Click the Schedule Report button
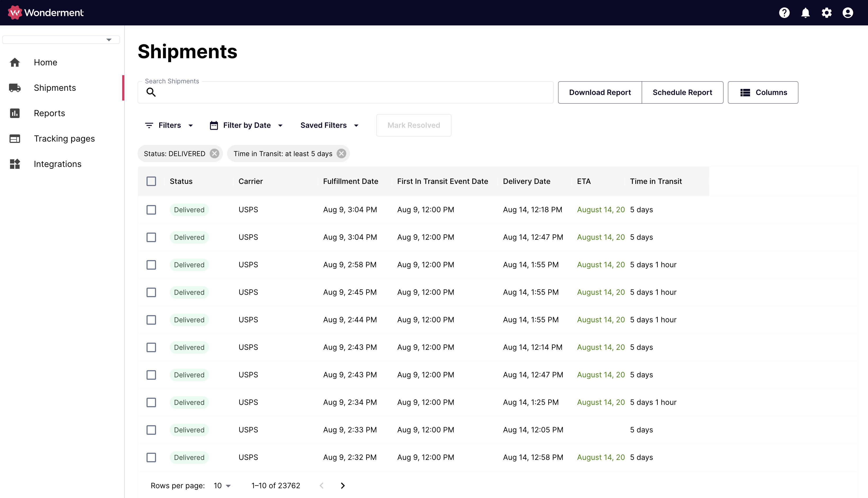868x498 pixels. [683, 92]
